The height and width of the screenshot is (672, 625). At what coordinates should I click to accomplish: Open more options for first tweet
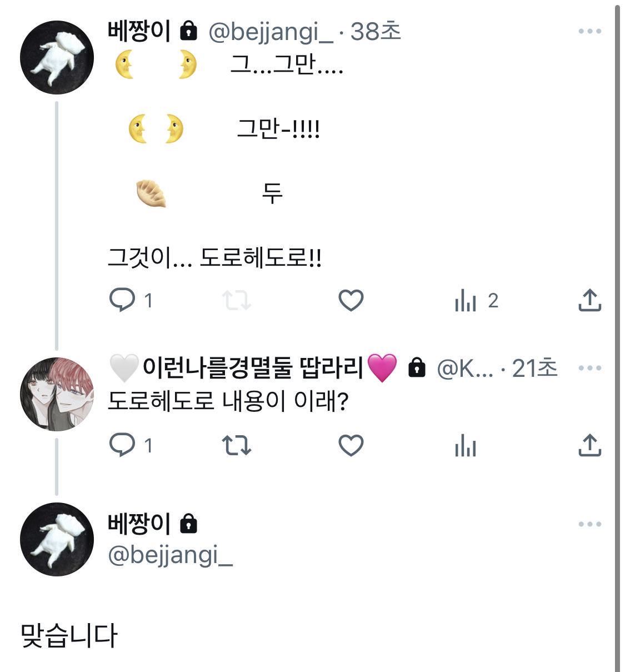[x=589, y=31]
